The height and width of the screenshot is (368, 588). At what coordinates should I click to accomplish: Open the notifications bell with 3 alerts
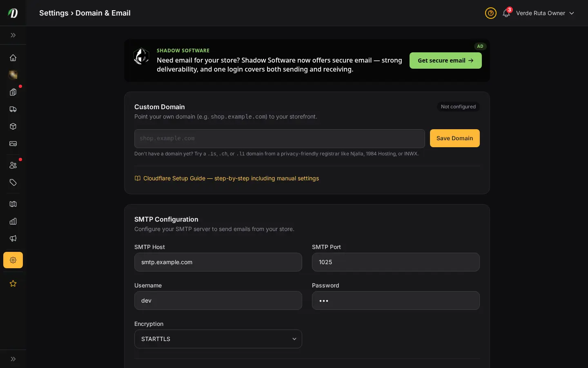(x=507, y=13)
